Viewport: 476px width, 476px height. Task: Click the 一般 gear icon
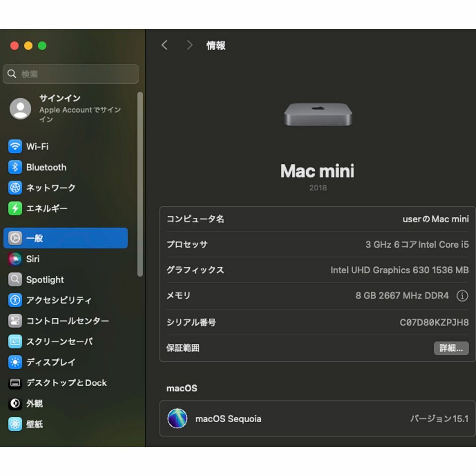[x=15, y=238]
